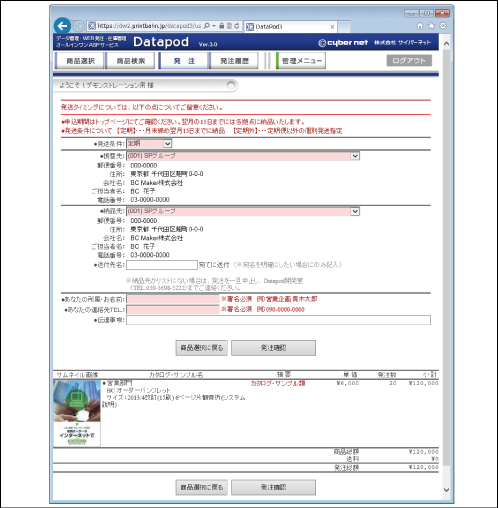This screenshot has height=508, width=498.
Task: Click upper 商品選択に戻る button
Action: (202, 348)
